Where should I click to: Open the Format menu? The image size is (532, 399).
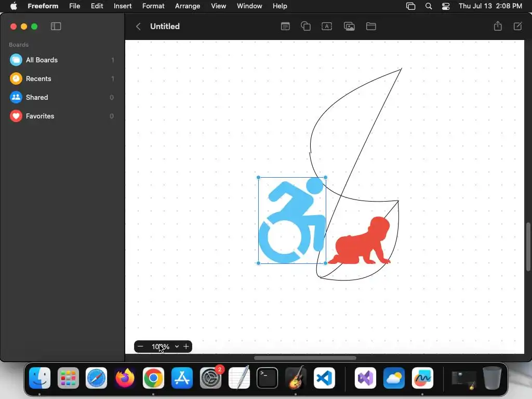click(153, 6)
